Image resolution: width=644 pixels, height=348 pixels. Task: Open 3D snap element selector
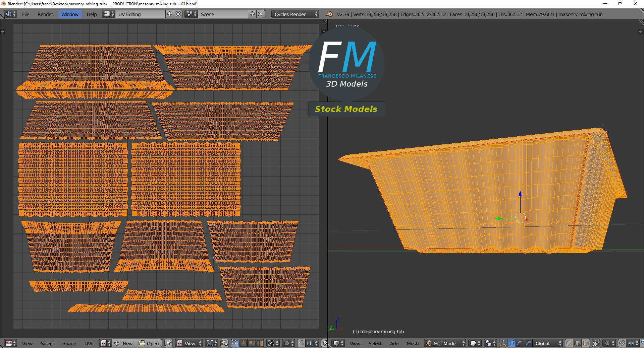click(633, 343)
